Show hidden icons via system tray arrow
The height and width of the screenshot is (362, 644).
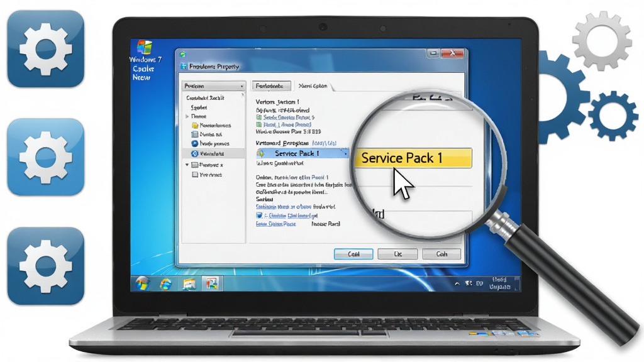click(457, 283)
